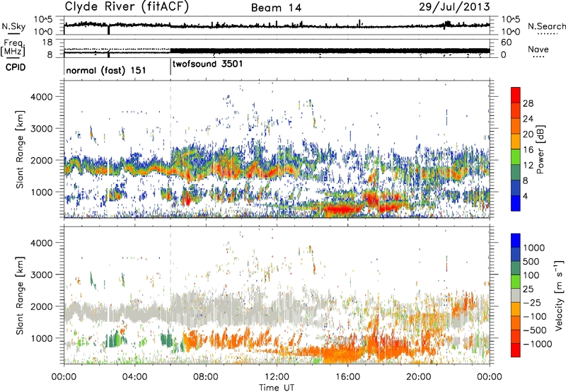The image size is (566, 392).
Task: Click the 'Clyde River (fitACF)' title
Action: tap(127, 7)
